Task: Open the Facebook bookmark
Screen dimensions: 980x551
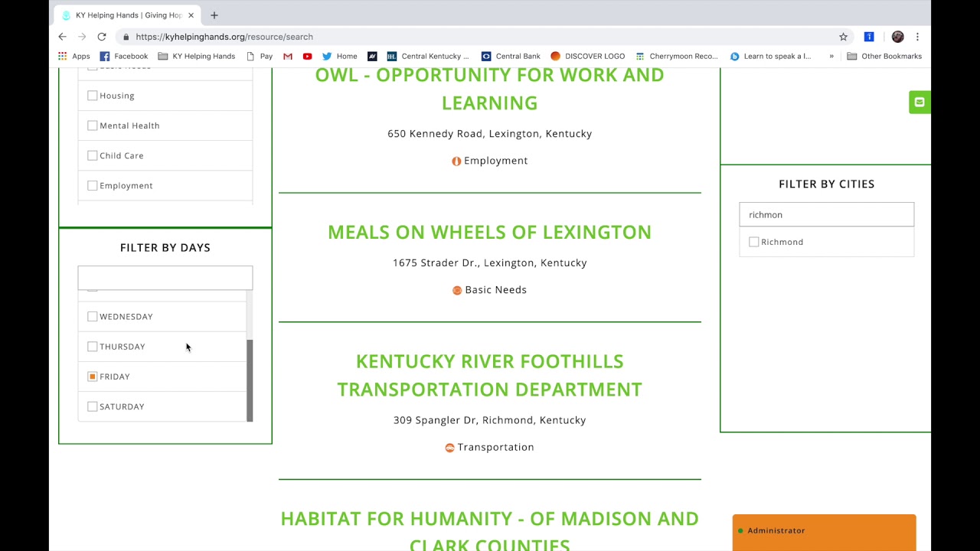Action: pos(123,56)
